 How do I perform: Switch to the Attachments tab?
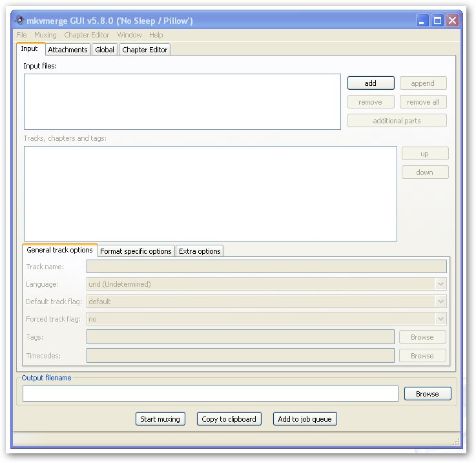tap(67, 50)
